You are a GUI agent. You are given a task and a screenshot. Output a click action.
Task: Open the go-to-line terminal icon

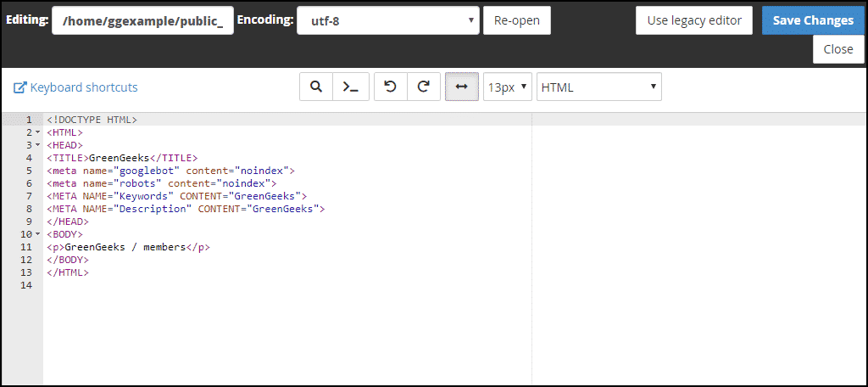click(x=350, y=87)
